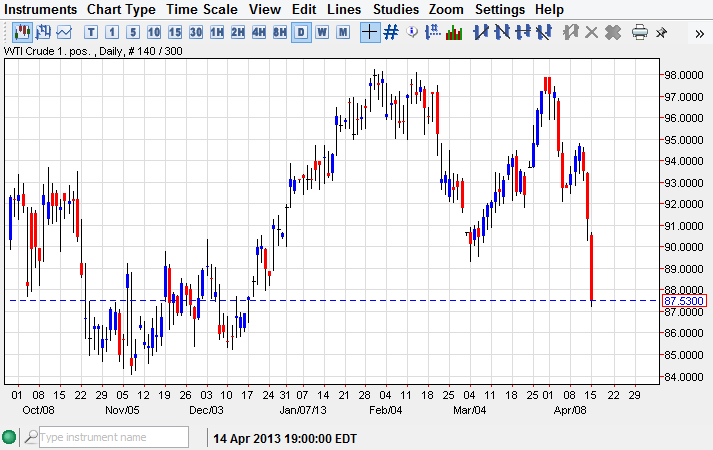713x450 pixels.
Task: Click the Mar/04 date axis label
Action: point(469,410)
